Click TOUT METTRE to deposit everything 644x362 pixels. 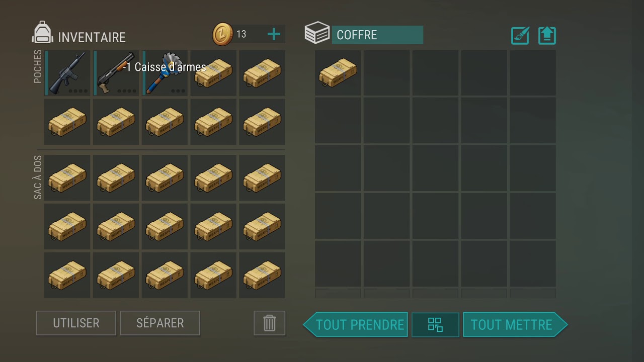[515, 324]
